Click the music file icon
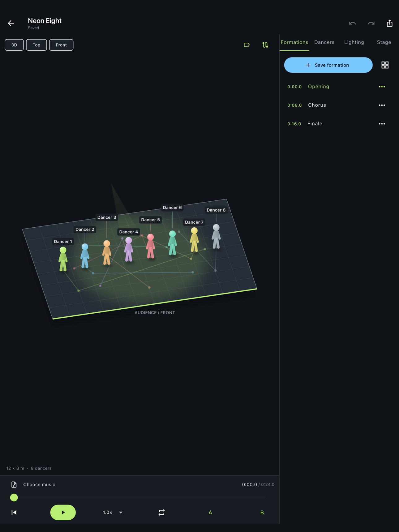Viewport: 399px width, 532px height. (x=14, y=484)
